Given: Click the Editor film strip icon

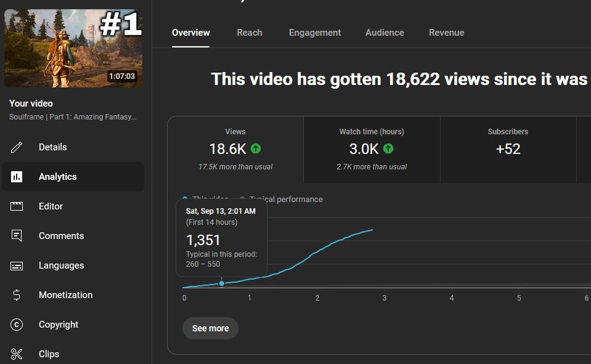Looking at the screenshot, I should click(17, 206).
